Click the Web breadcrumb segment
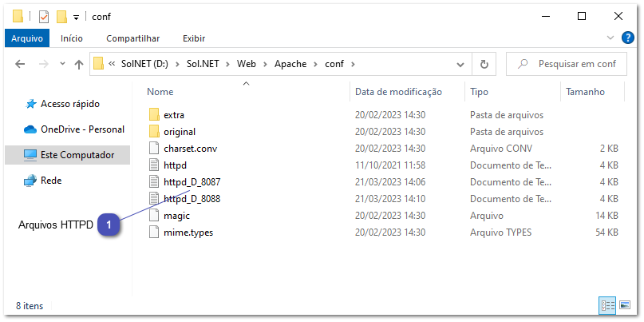This screenshot has height=322, width=644. (x=247, y=64)
